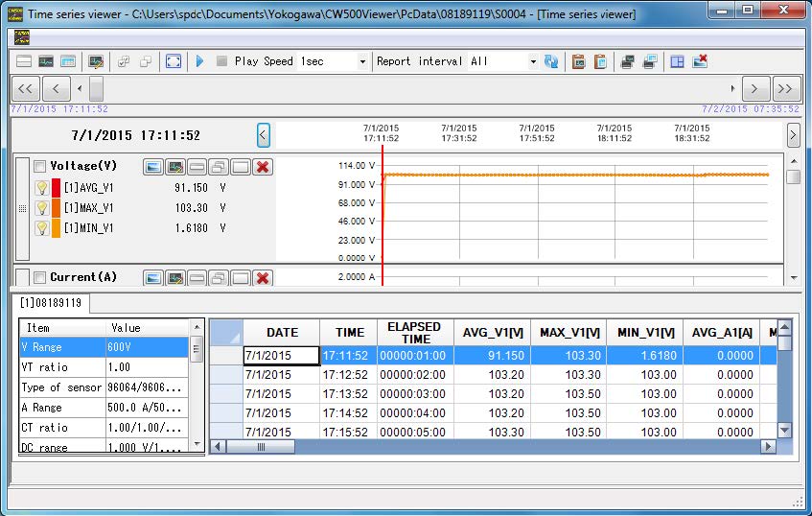The width and height of the screenshot is (812, 516).
Task: Open the graph edit settings icon
Action: click(x=96, y=61)
